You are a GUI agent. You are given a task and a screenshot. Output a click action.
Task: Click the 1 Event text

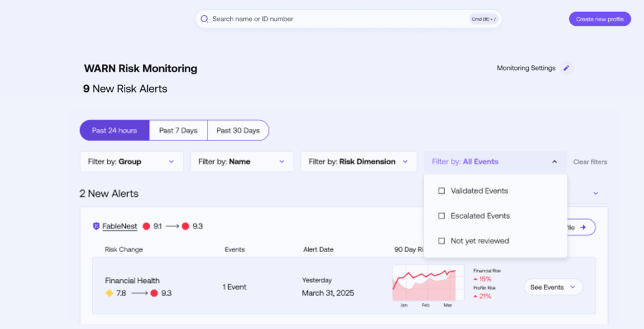point(235,287)
